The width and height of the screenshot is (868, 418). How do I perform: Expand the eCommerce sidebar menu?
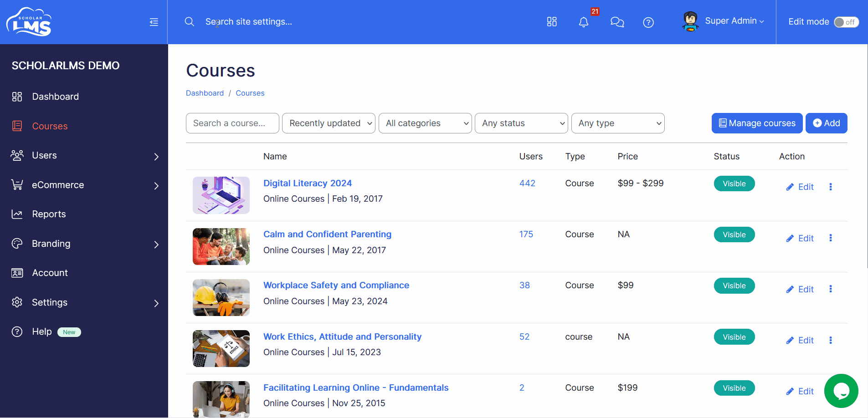(84, 185)
